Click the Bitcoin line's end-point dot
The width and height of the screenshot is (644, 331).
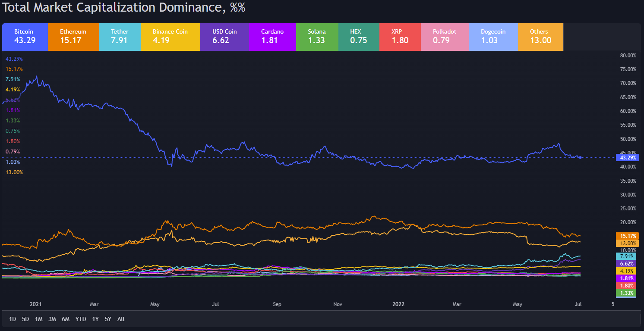point(581,157)
